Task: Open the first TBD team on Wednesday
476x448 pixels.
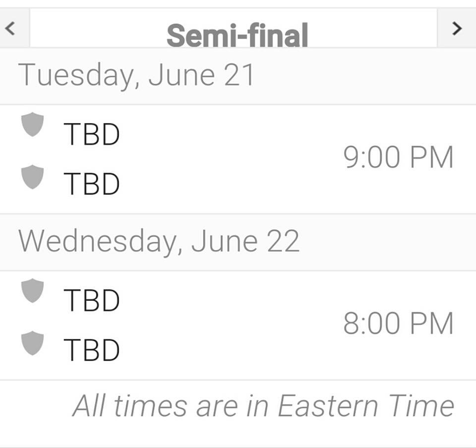Action: point(92,300)
